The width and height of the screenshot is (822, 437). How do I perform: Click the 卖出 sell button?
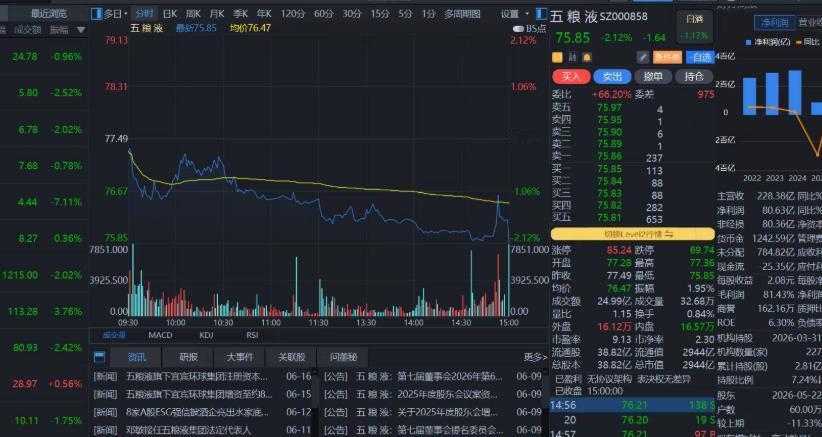(x=612, y=77)
